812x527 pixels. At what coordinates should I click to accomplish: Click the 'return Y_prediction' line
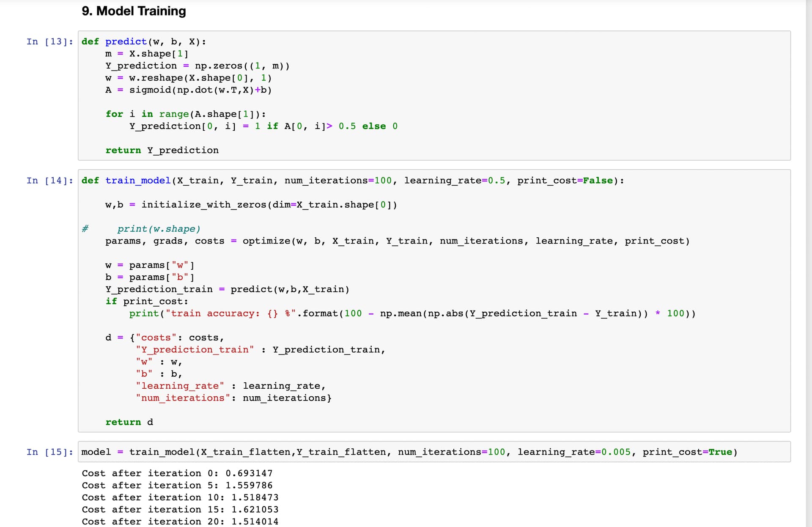pos(162,151)
